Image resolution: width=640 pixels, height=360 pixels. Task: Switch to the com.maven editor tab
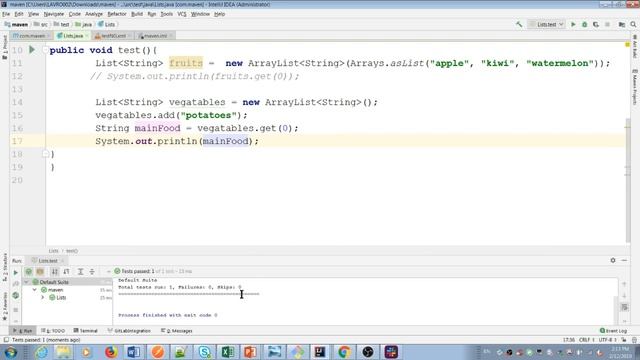click(x=32, y=36)
